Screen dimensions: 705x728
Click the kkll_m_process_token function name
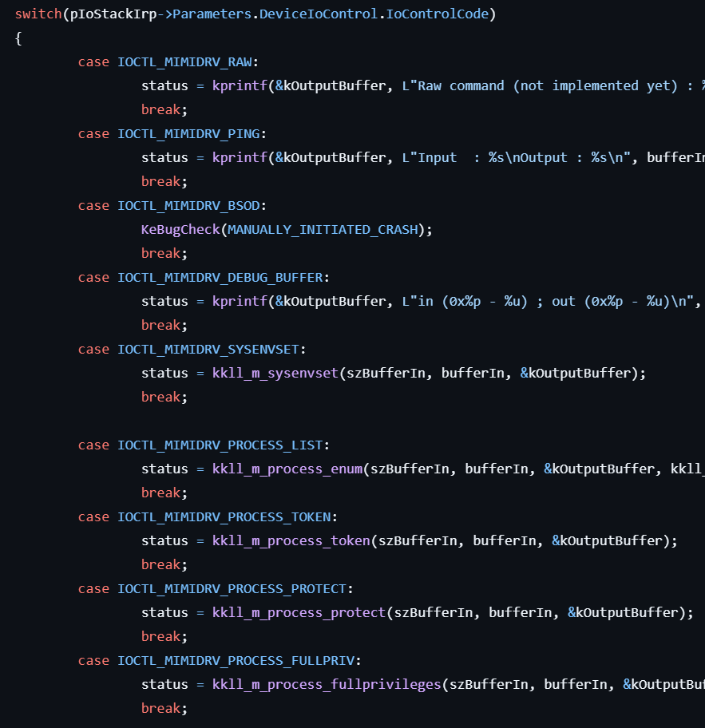coord(291,541)
